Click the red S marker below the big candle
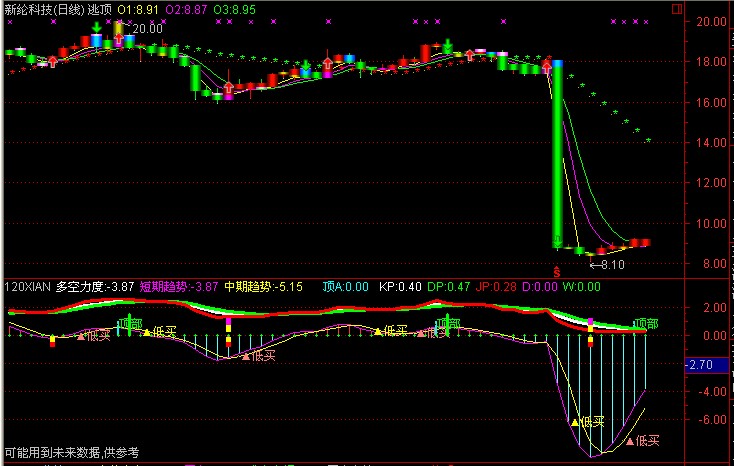The image size is (734, 466). [x=556, y=271]
